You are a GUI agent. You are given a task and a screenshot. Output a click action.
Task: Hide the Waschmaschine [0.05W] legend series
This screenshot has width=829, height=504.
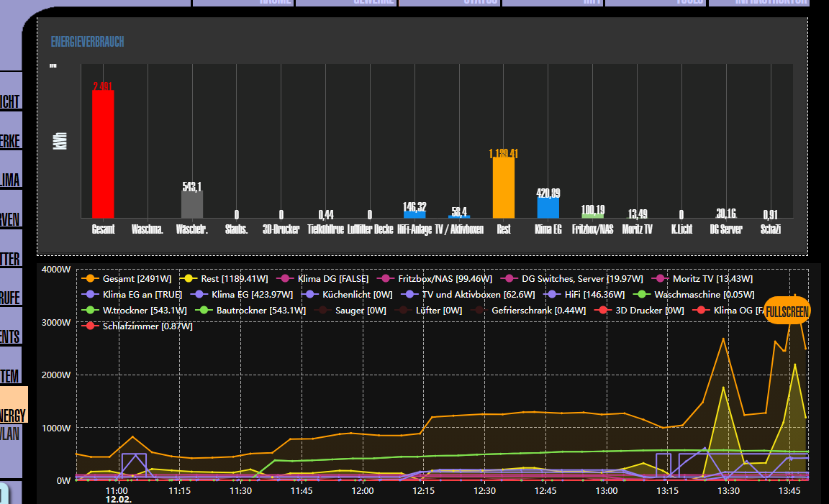pyautogui.click(x=694, y=294)
